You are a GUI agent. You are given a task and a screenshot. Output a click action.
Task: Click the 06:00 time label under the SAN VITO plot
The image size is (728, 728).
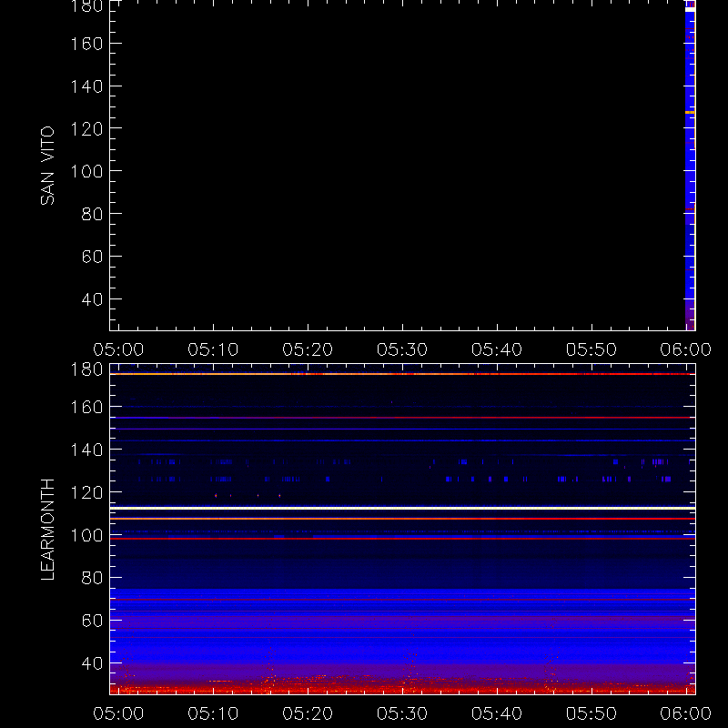[686, 349]
